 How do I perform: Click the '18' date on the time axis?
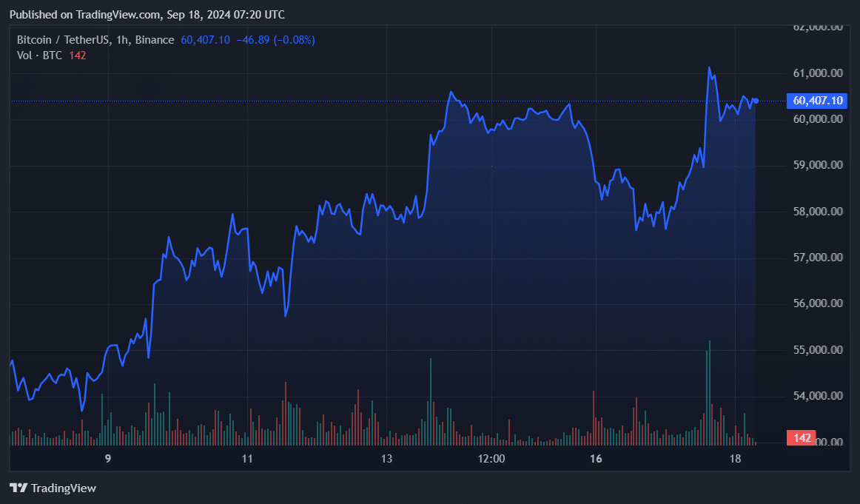click(x=736, y=458)
